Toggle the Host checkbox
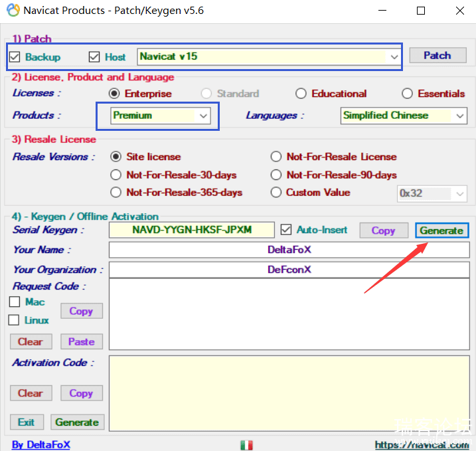Image resolution: width=476 pixels, height=451 pixels. click(94, 57)
